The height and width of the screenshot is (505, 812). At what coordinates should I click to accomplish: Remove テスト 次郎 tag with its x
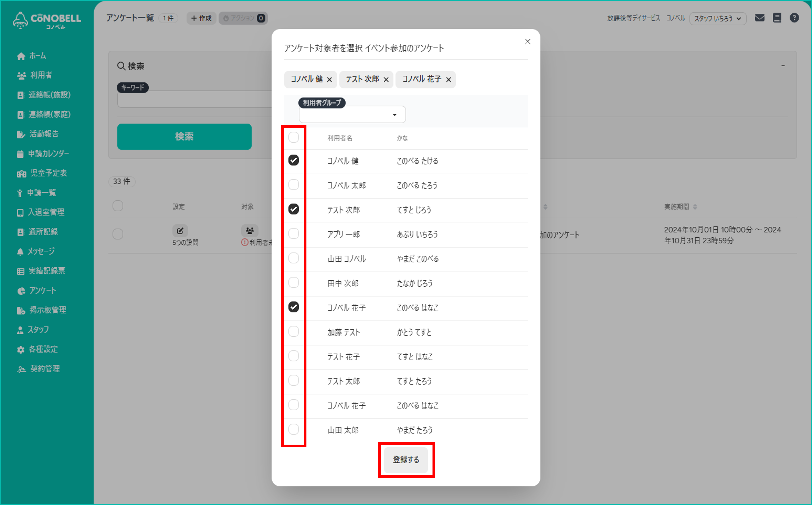tap(386, 80)
